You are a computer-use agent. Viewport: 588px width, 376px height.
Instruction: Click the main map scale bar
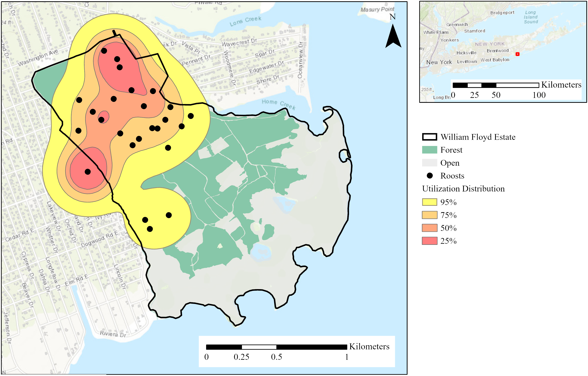(x=276, y=347)
